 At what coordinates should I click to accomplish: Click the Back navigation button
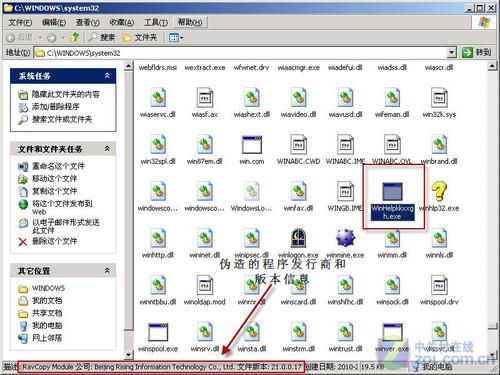point(20,37)
